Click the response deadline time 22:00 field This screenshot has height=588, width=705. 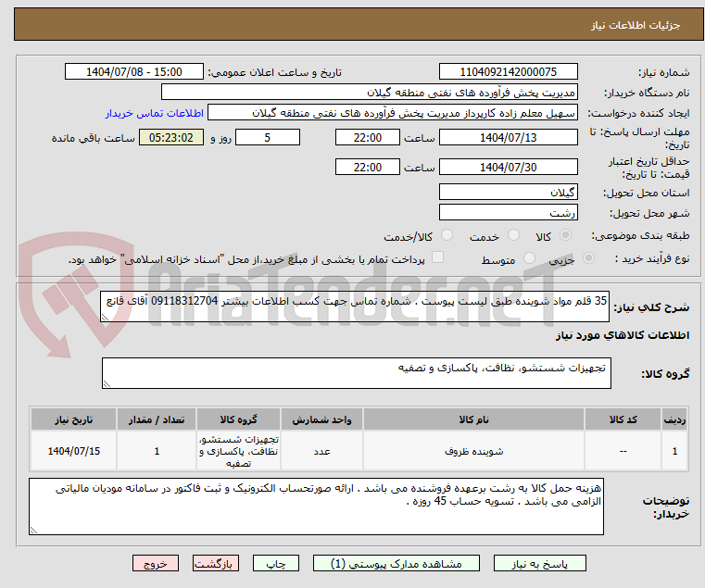click(x=368, y=138)
